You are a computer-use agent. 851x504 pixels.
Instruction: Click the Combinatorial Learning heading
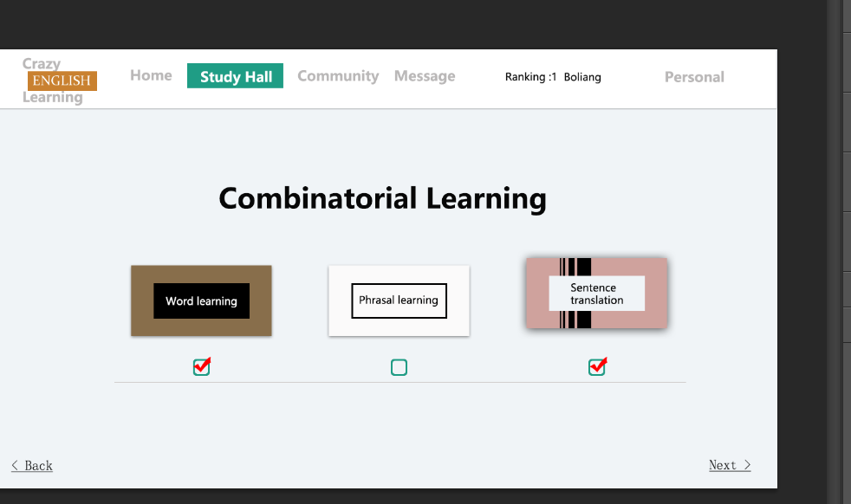383,198
